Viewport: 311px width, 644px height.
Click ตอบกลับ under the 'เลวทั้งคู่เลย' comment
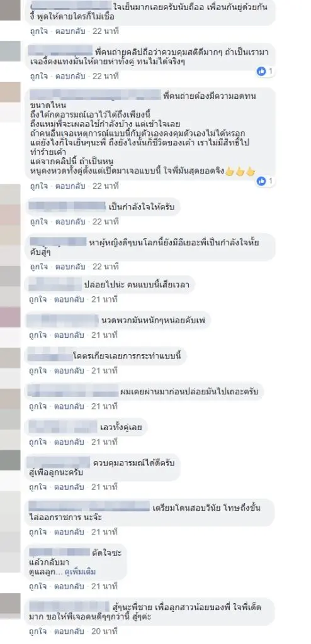69,442
